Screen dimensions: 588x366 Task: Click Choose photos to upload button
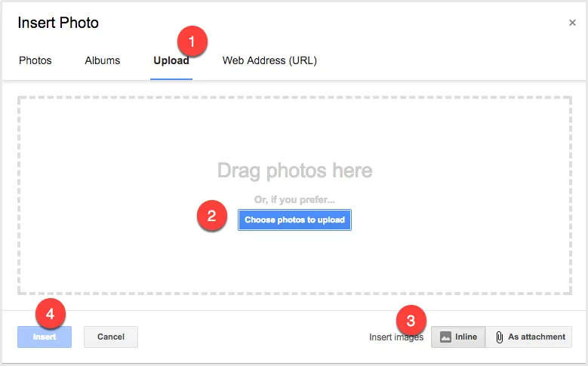294,220
